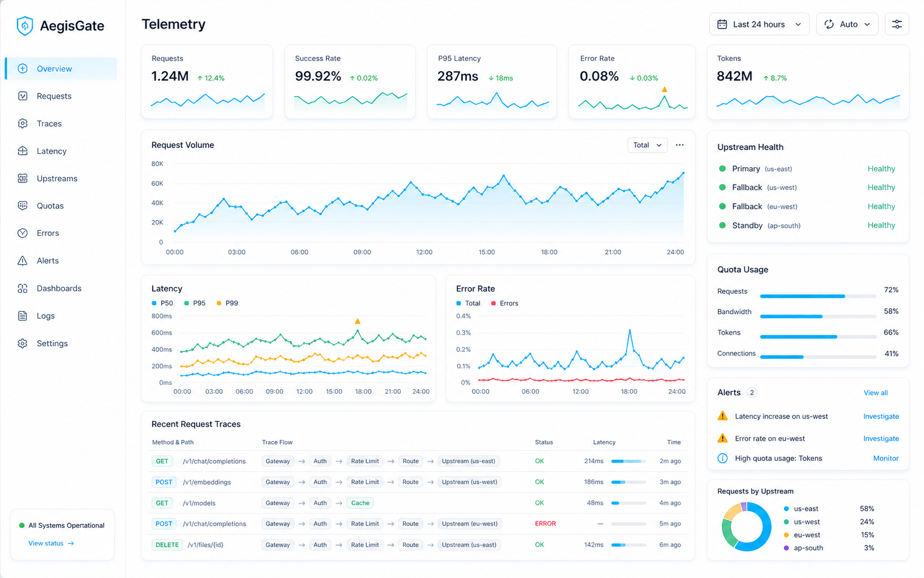Click the Requests 1.24M metric card

(x=207, y=82)
